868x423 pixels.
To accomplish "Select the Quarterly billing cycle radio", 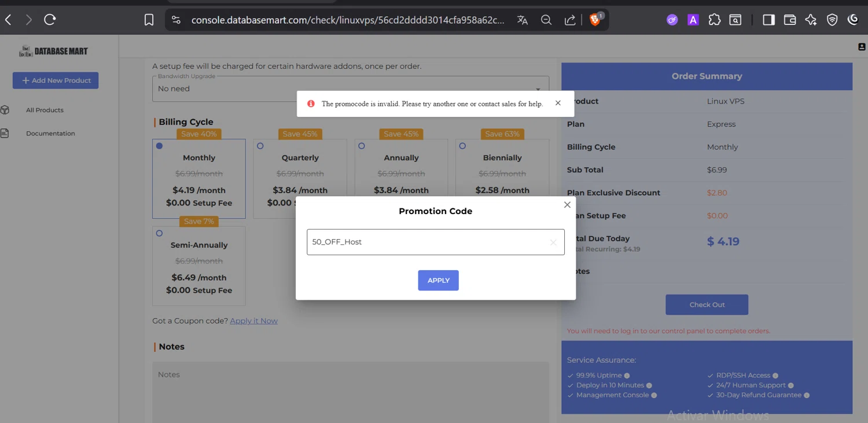I will 260,146.
